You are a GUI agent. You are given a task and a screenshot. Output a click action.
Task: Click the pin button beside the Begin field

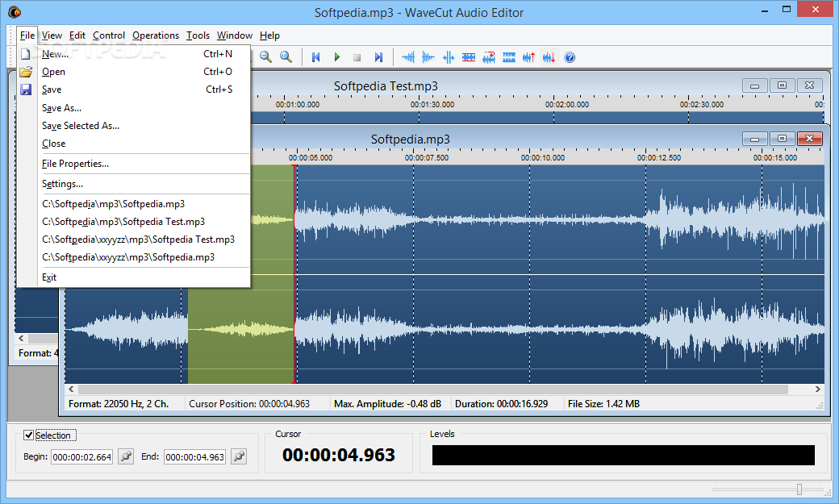pos(126,456)
